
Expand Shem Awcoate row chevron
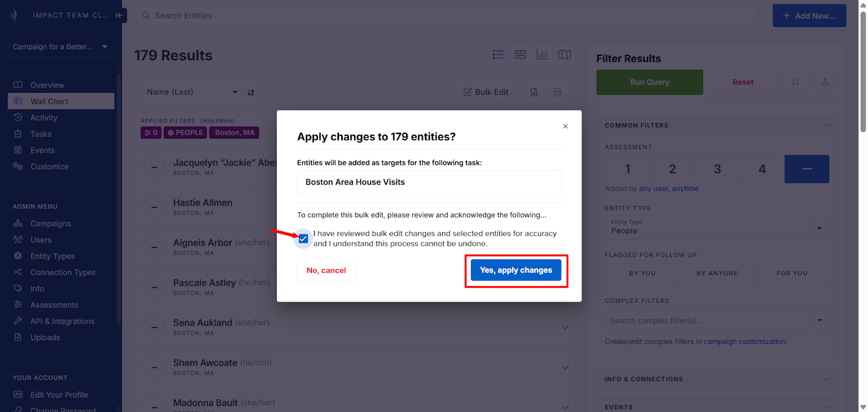coord(565,367)
